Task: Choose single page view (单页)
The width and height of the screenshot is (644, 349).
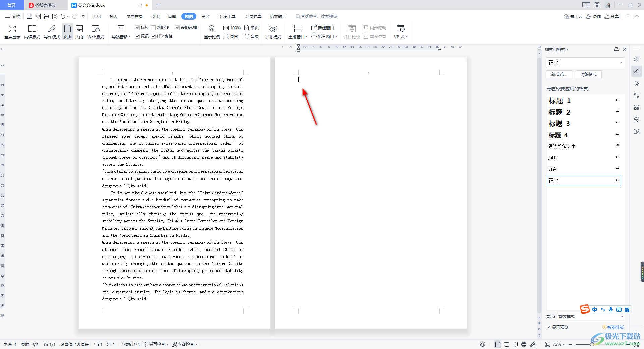Action: click(252, 28)
